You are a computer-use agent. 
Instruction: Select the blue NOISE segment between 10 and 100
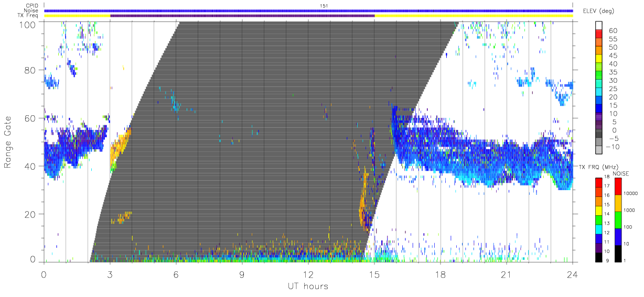tap(618, 236)
